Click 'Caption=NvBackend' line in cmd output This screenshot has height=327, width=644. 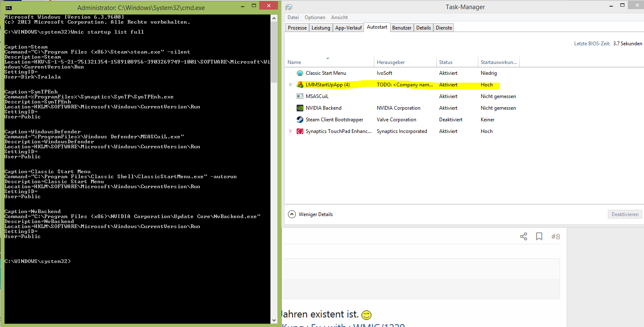pos(33,211)
